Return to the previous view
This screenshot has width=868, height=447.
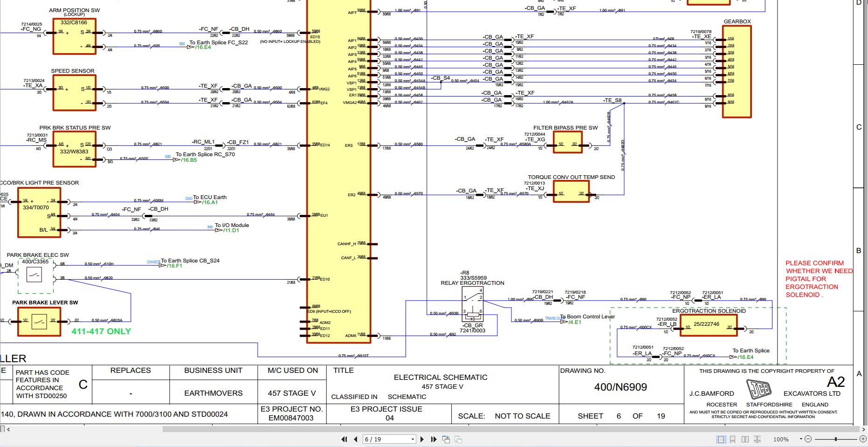click(445, 439)
